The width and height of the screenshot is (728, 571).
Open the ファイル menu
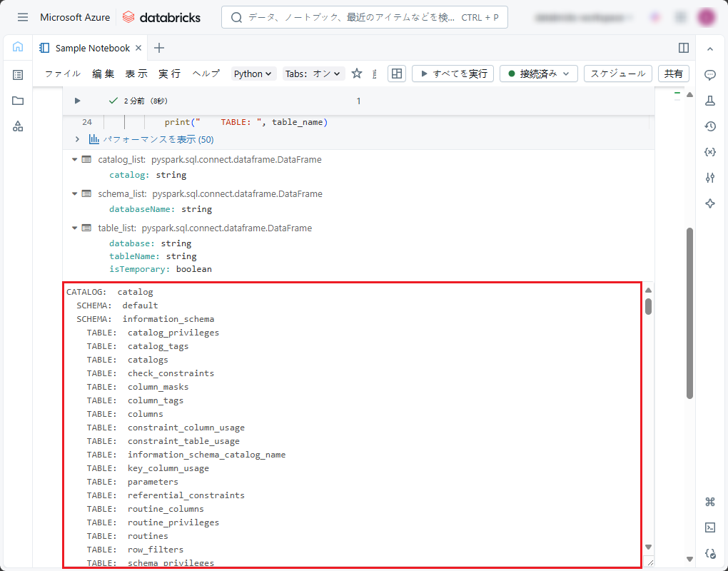pos(63,74)
